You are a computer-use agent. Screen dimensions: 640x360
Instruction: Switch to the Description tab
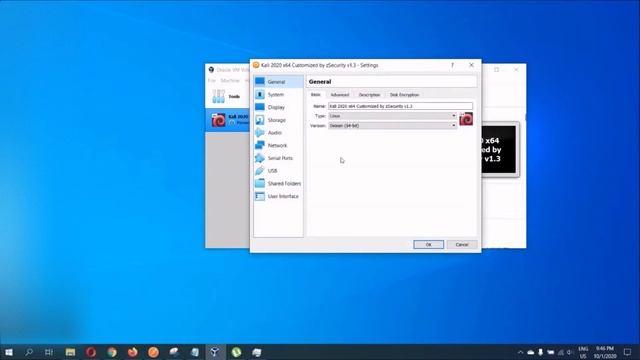[369, 95]
